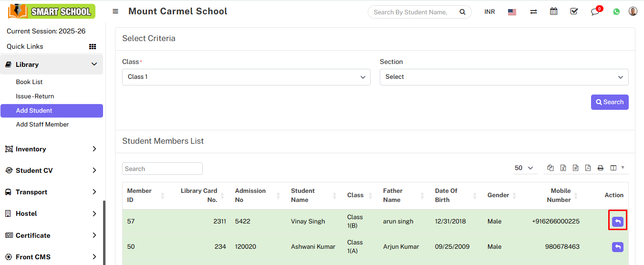Sort by Member ID column arrows
644x265 pixels.
pyautogui.click(x=163, y=196)
